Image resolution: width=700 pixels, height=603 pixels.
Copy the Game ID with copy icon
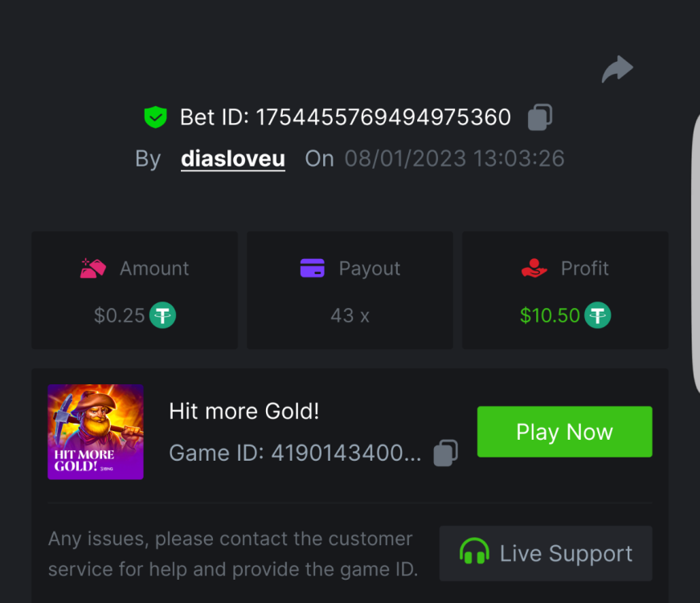pos(446,453)
